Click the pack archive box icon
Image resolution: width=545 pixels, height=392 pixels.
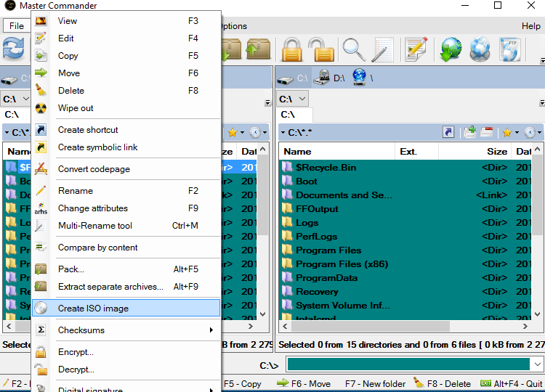click(231, 49)
